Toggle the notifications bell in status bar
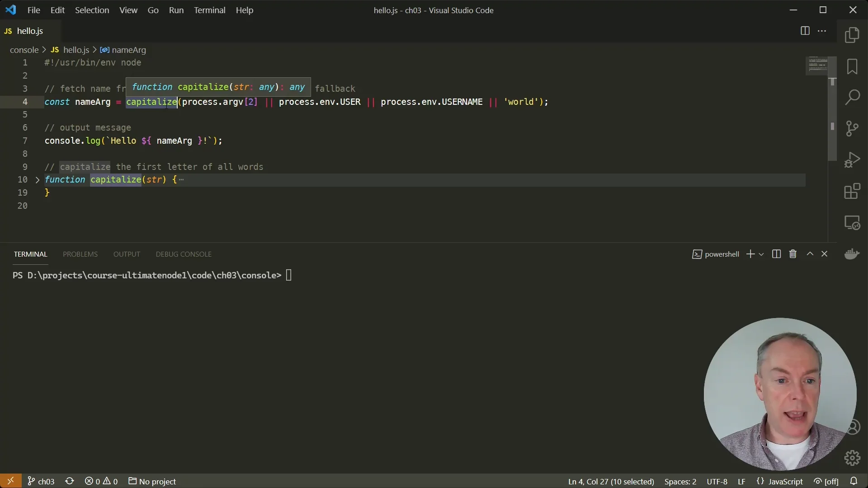Screen dimensions: 868x488 point(854,481)
